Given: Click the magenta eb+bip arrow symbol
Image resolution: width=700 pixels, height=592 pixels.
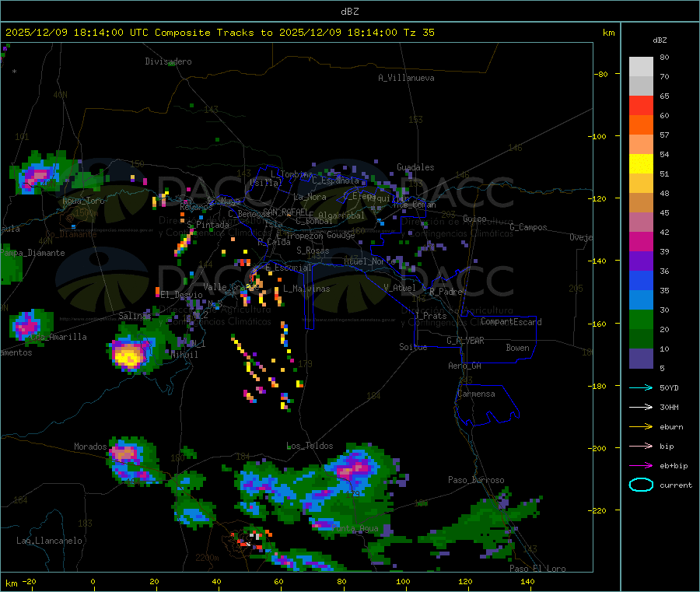Looking at the screenshot, I should (x=641, y=466).
